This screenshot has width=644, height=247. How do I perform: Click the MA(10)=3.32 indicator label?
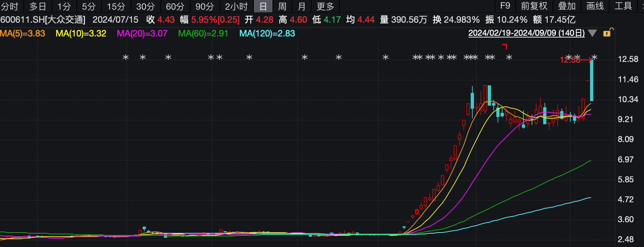tap(81, 33)
